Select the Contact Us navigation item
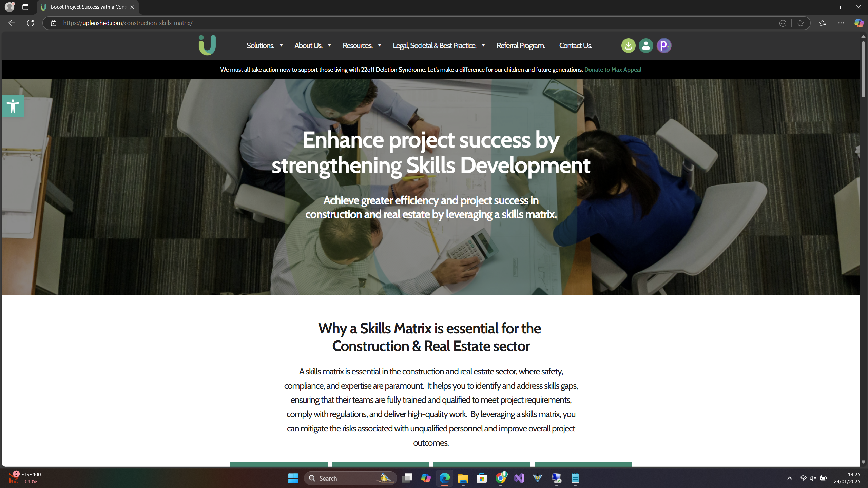868x488 pixels. (x=575, y=45)
